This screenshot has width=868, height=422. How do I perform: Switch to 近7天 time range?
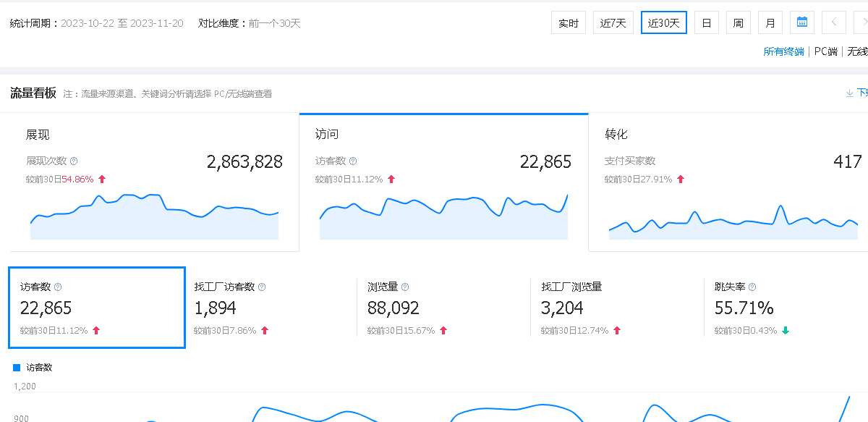click(x=613, y=22)
